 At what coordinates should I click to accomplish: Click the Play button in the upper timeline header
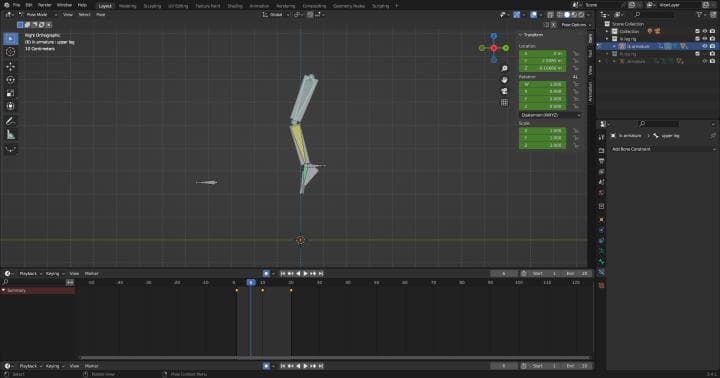306,274
